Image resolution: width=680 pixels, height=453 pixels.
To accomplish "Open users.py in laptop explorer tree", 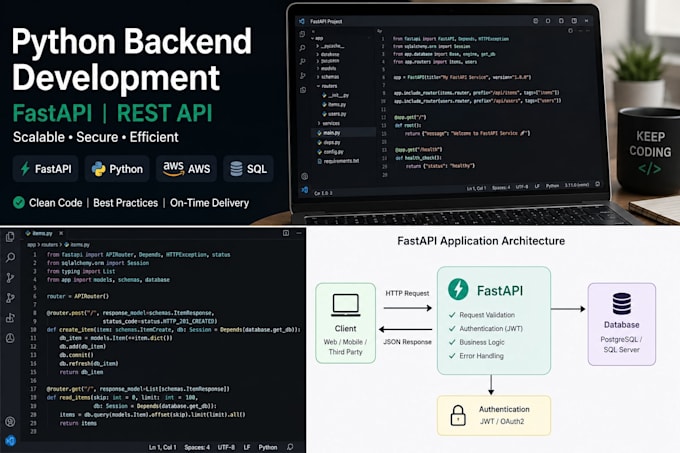I will 335,114.
